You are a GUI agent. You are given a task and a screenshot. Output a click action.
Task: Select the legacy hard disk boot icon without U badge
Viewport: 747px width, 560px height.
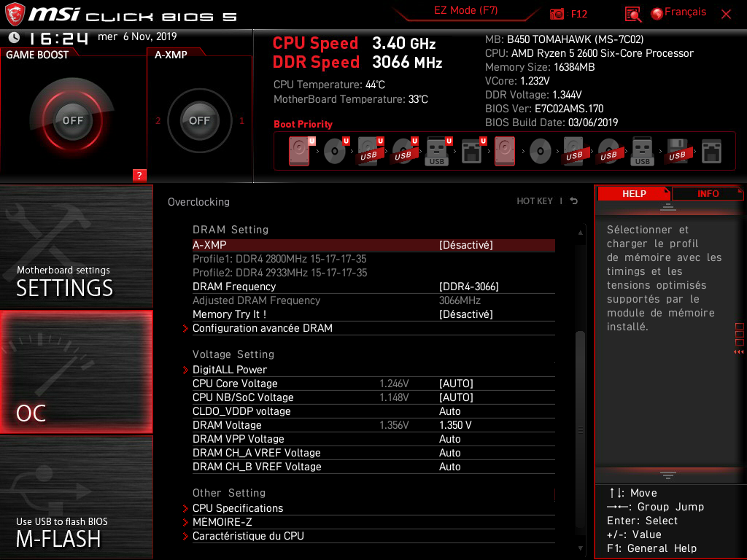pyautogui.click(x=505, y=152)
